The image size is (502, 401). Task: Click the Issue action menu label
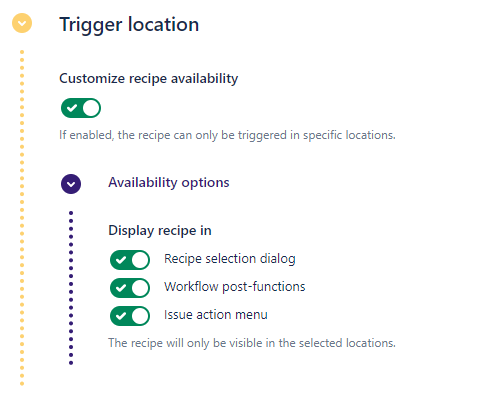[216, 315]
